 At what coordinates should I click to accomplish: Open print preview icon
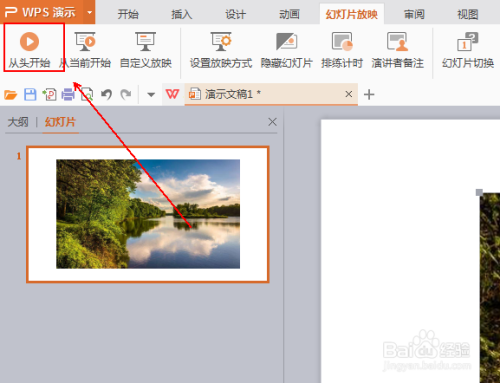tap(87, 95)
